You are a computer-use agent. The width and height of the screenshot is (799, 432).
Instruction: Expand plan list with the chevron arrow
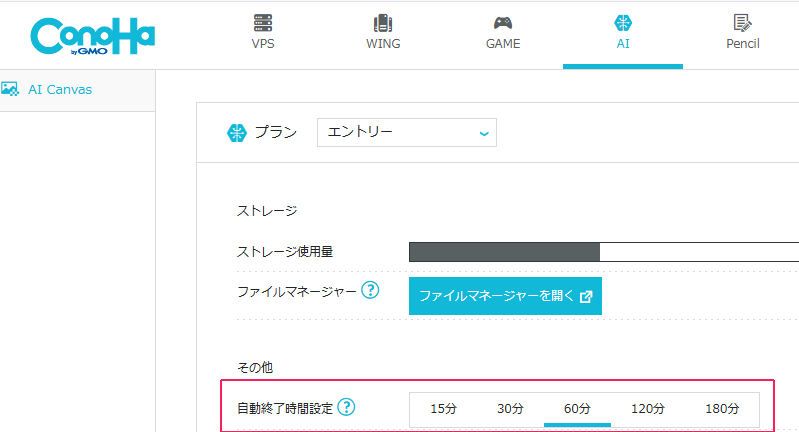[484, 133]
